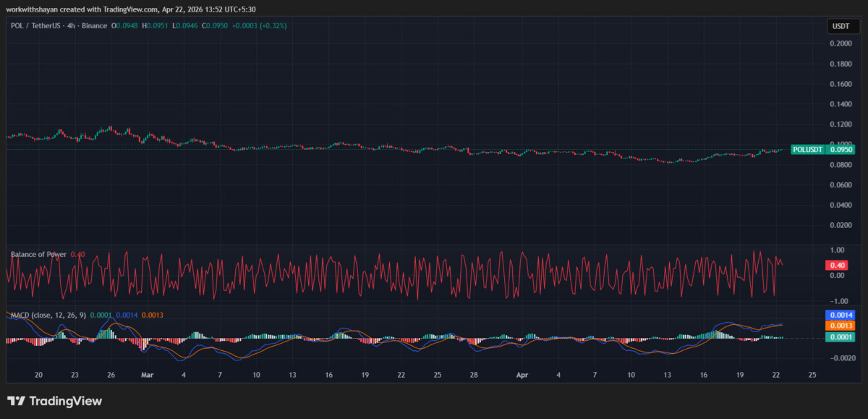868x419 pixels.
Task: Click the Apr label on the time axis
Action: [x=522, y=375]
